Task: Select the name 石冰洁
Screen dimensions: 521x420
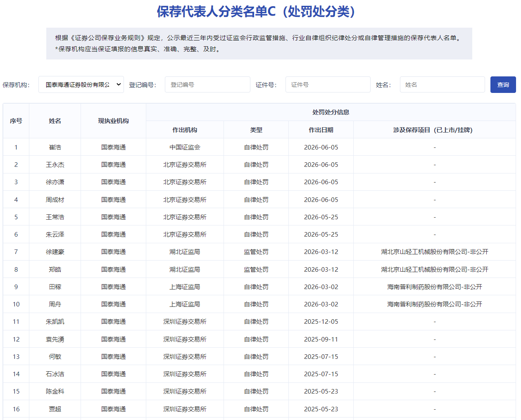Action: [x=55, y=374]
